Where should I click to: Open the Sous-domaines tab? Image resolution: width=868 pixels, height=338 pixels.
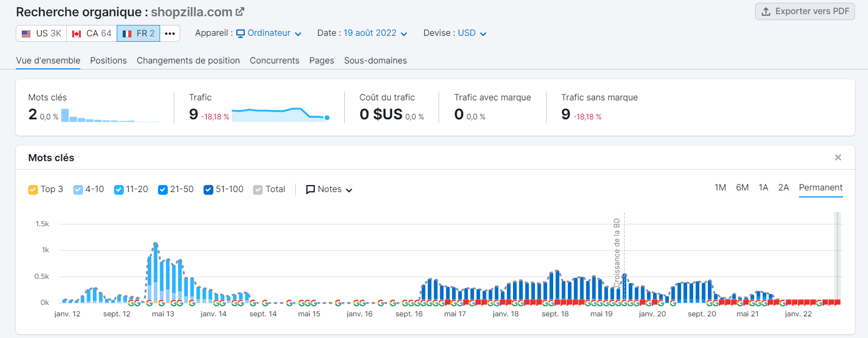pos(375,60)
